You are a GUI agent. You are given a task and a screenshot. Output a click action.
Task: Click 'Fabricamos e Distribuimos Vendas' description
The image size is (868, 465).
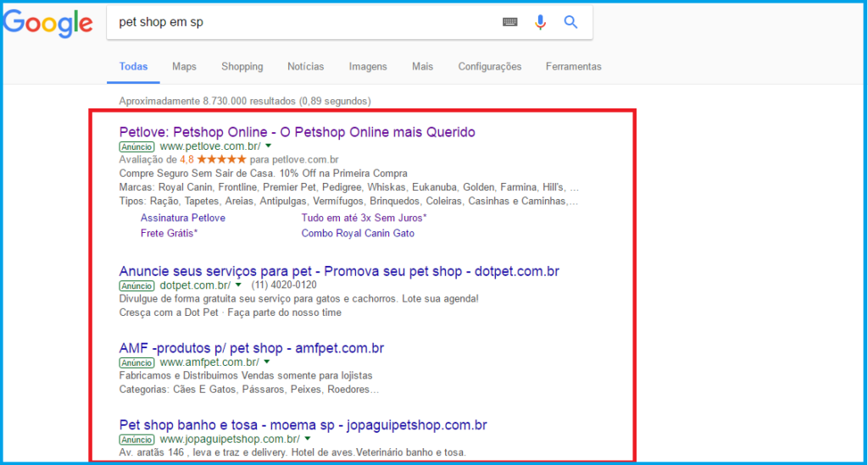coord(246,375)
